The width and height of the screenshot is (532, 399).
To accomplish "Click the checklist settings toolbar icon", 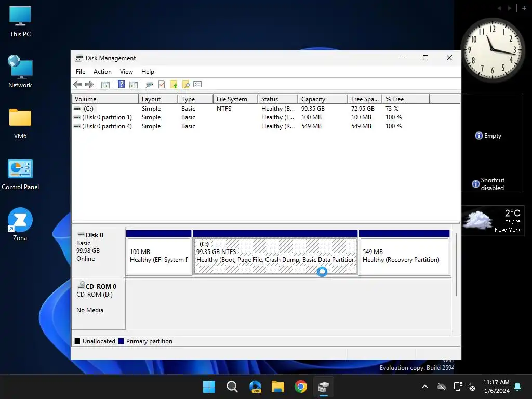I will point(197,84).
